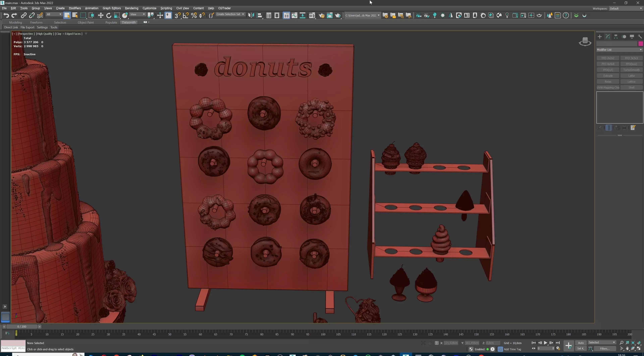Click the Rotate tool icon
Image resolution: width=644 pixels, height=356 pixels.
pyautogui.click(x=109, y=15)
